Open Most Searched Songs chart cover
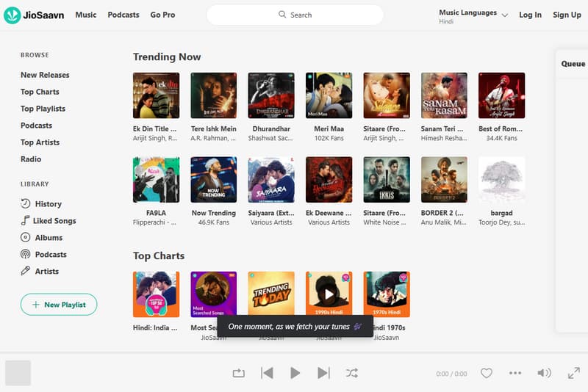 (214, 294)
